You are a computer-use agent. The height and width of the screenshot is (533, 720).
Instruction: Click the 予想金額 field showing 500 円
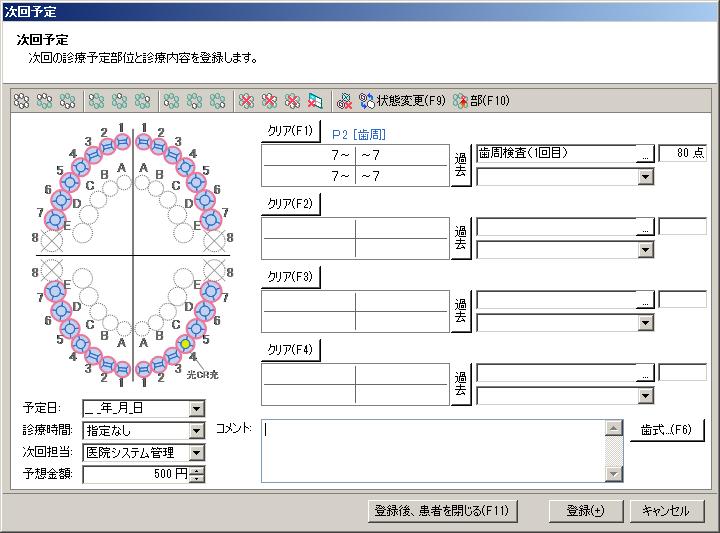[x=136, y=474]
